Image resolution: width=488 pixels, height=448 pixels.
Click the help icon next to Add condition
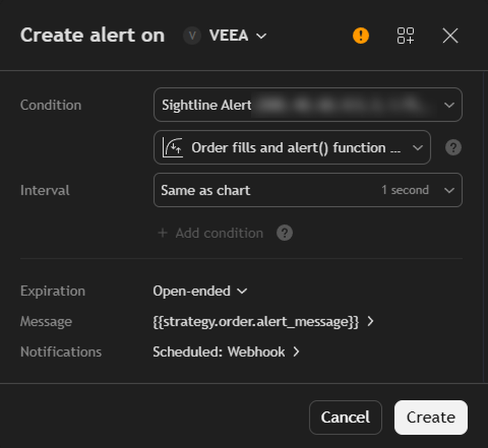point(285,233)
